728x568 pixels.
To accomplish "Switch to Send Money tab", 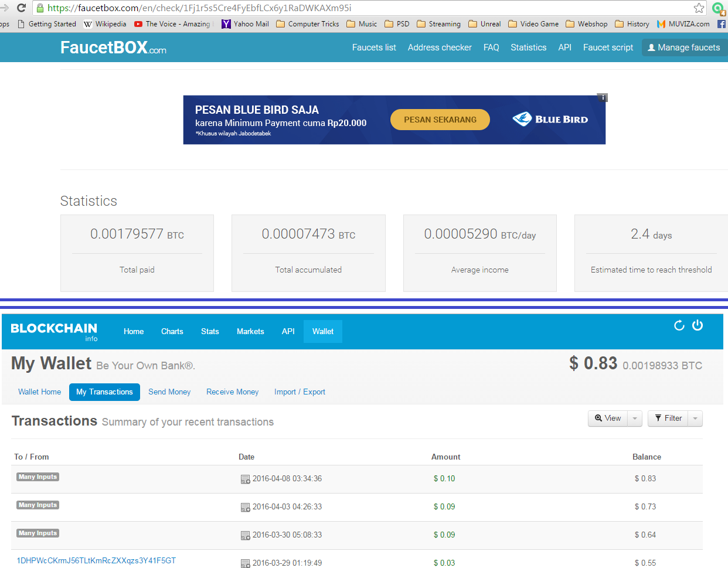I will [169, 392].
